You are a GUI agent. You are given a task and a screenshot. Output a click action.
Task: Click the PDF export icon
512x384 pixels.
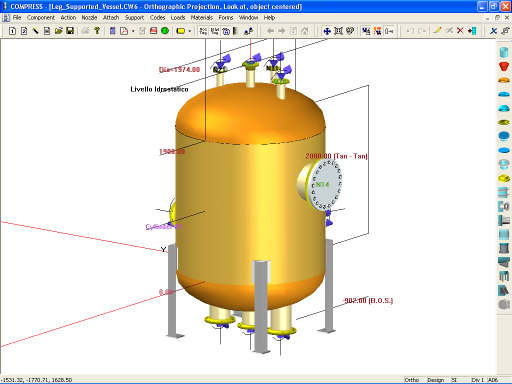(x=124, y=31)
